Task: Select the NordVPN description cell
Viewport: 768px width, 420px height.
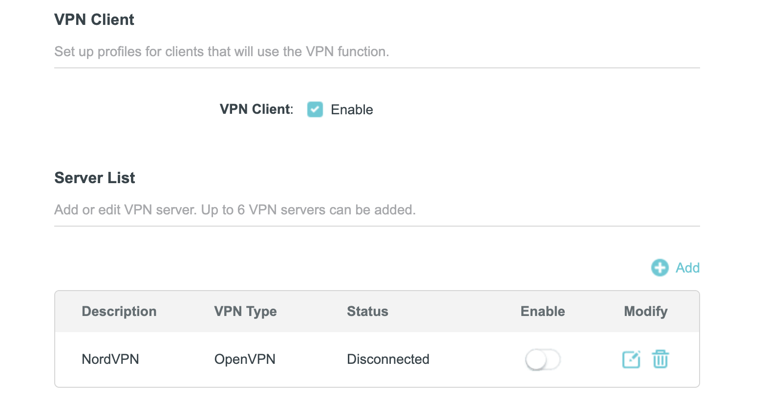Action: pyautogui.click(x=110, y=359)
